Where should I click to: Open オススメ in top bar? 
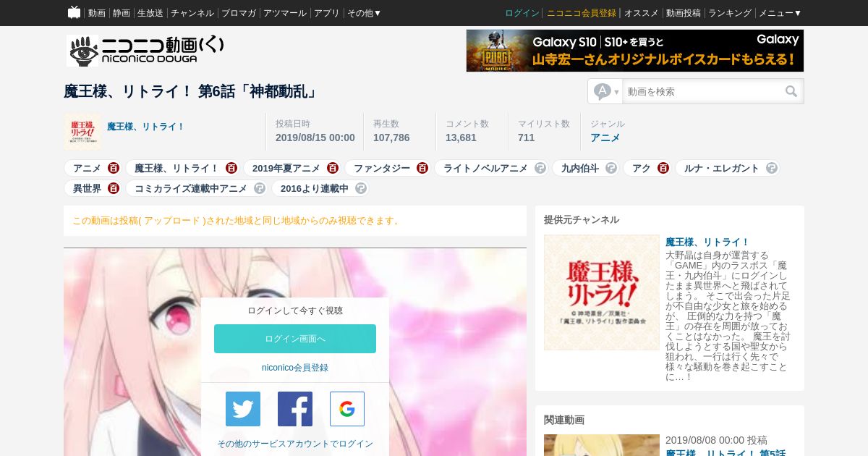642,13
